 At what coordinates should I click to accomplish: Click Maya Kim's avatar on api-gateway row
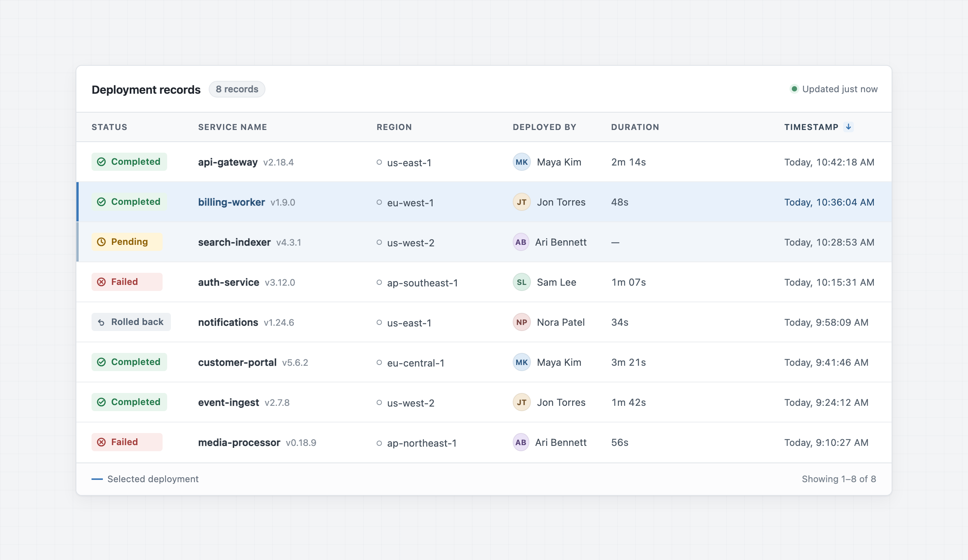521,162
